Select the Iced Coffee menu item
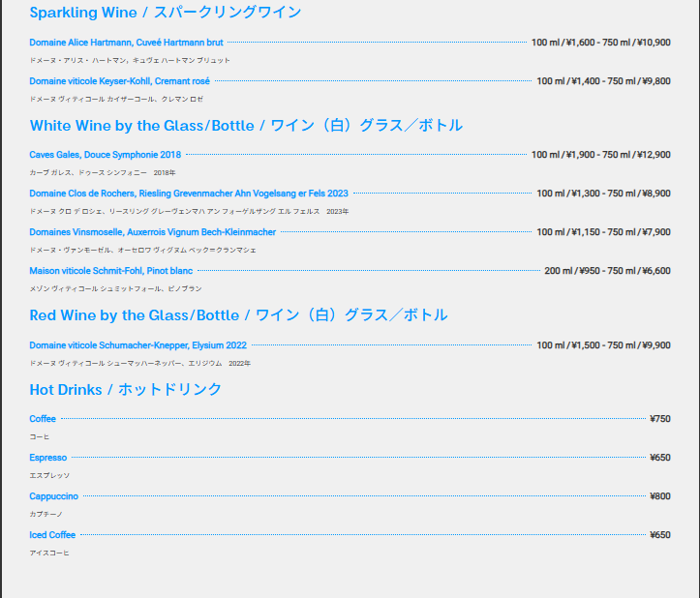The height and width of the screenshot is (598, 700). tap(52, 535)
